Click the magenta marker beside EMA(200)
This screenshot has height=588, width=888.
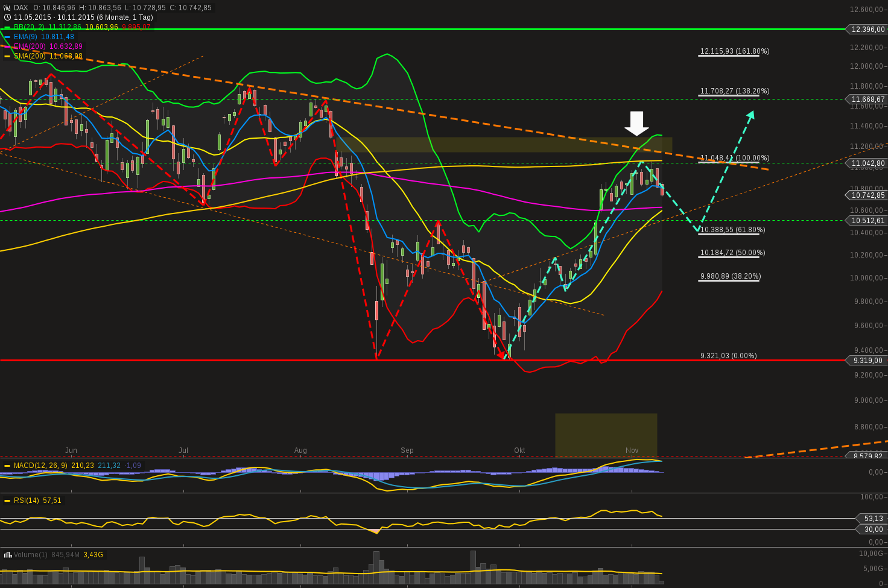[7, 46]
